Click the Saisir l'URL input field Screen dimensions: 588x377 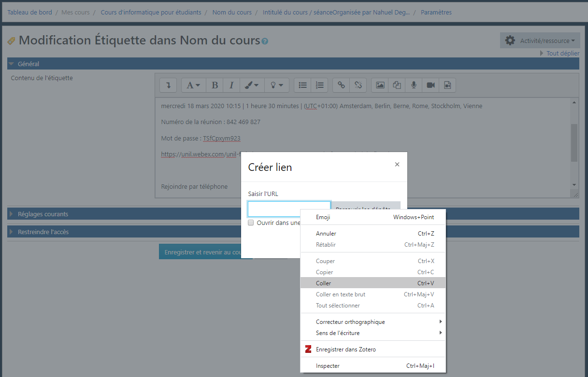289,209
